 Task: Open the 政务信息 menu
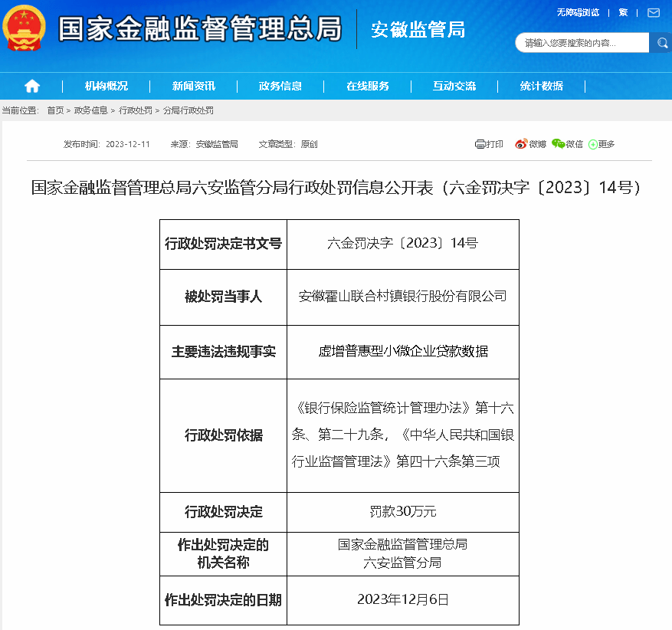280,86
